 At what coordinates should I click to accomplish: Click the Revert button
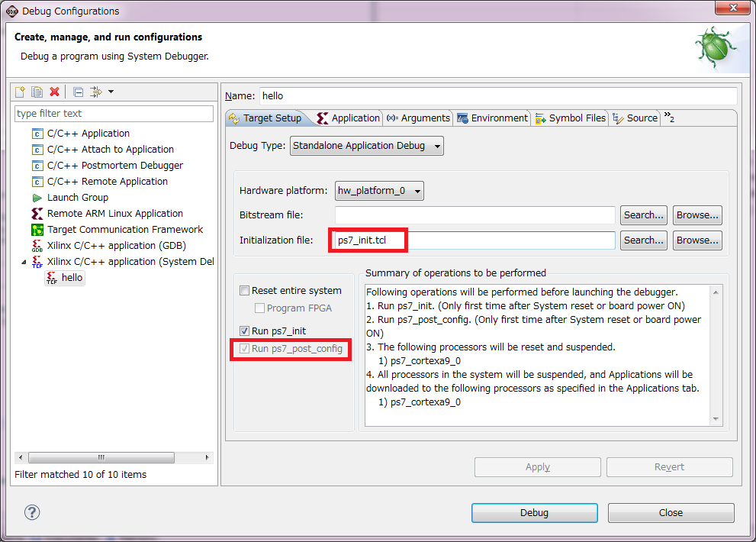coord(669,467)
